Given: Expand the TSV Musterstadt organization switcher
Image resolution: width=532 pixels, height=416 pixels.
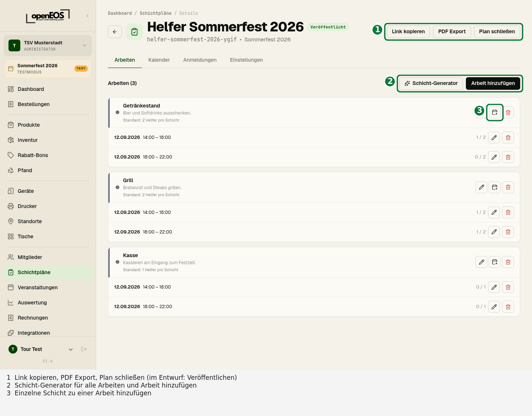Looking at the screenshot, I should point(48,45).
